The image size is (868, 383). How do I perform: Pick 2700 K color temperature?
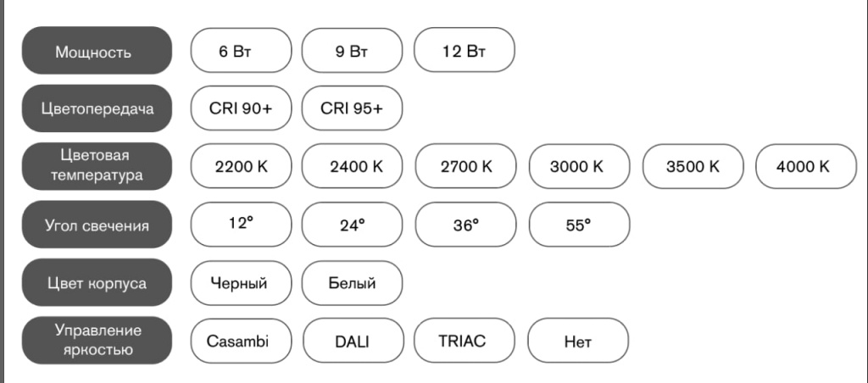465,166
